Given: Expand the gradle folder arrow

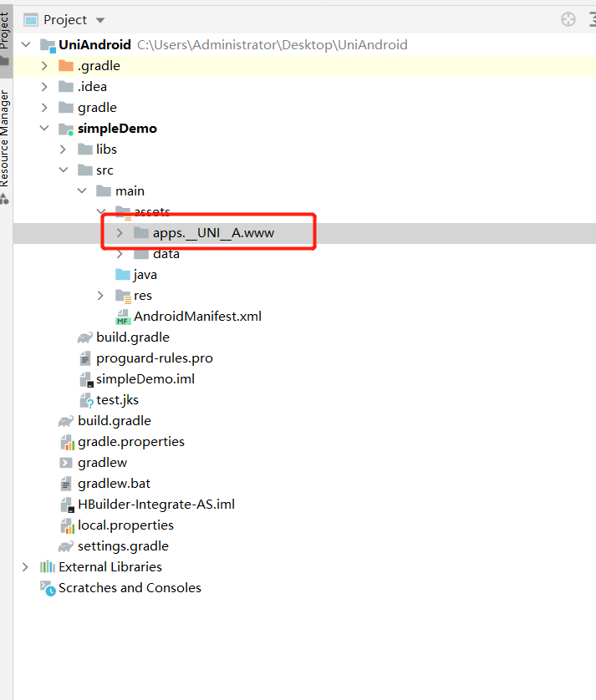Looking at the screenshot, I should [x=44, y=108].
